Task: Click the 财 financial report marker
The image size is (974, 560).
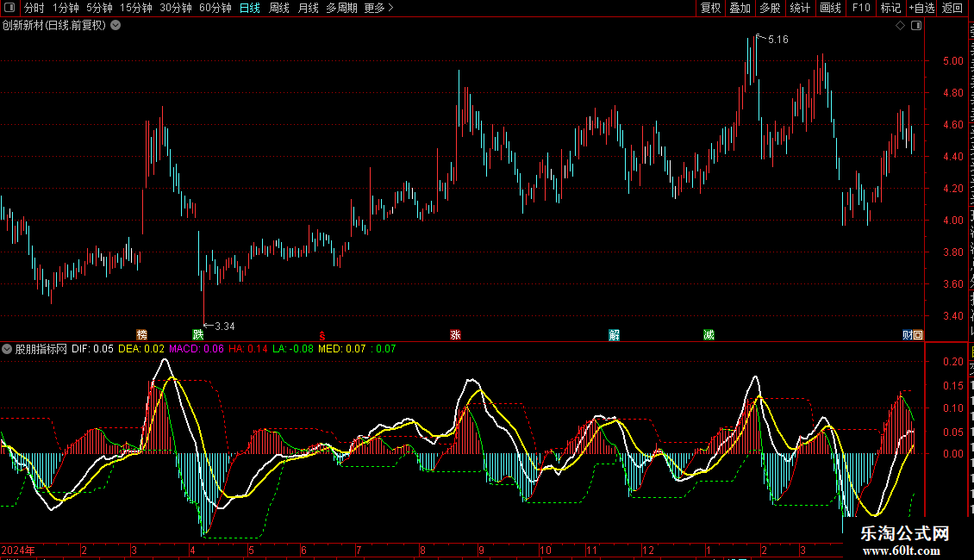Action: pos(907,335)
